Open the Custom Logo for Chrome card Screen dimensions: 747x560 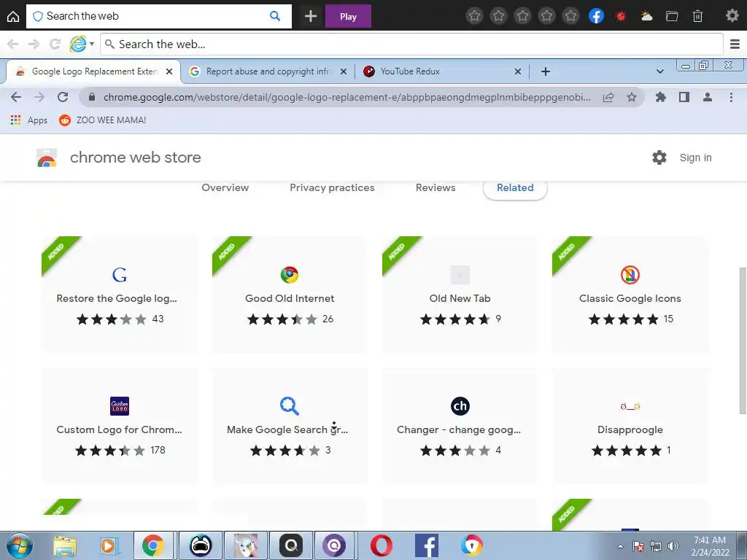tap(120, 426)
